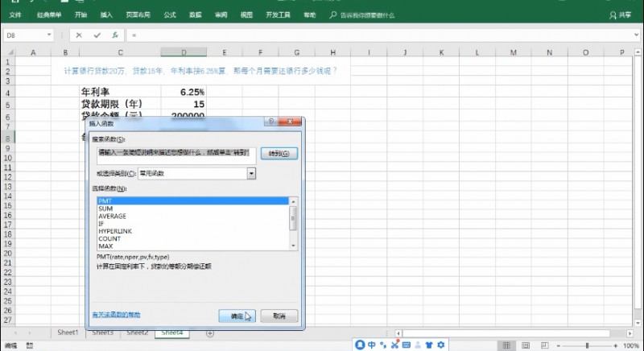Switch to the 视图 View tab
The height and width of the screenshot is (351, 644).
pyautogui.click(x=246, y=14)
